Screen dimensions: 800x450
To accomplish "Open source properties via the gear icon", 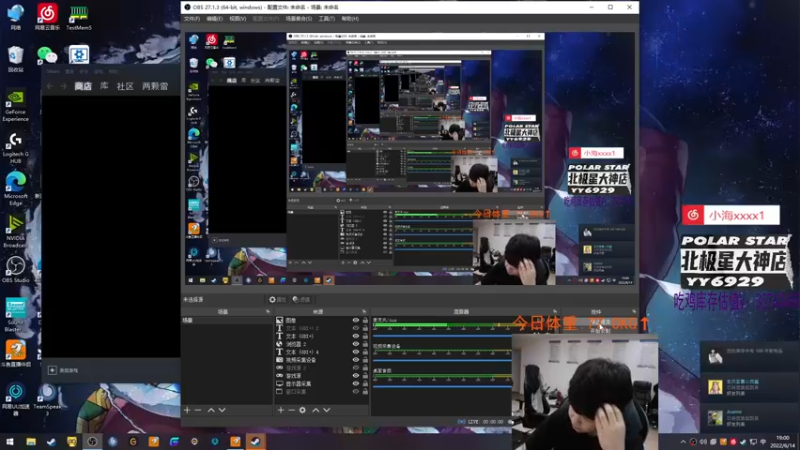I will pyautogui.click(x=303, y=410).
